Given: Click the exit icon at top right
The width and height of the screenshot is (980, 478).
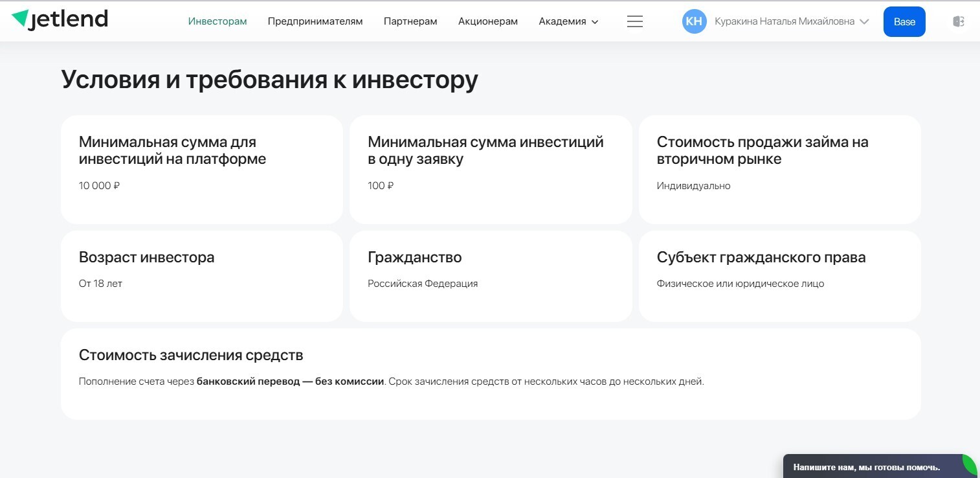Looking at the screenshot, I should [x=957, y=21].
